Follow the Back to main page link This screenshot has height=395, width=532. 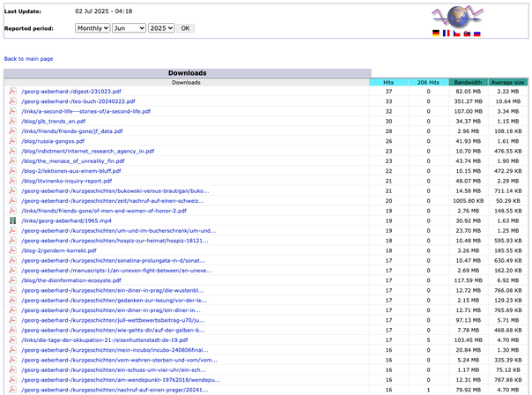pos(28,59)
